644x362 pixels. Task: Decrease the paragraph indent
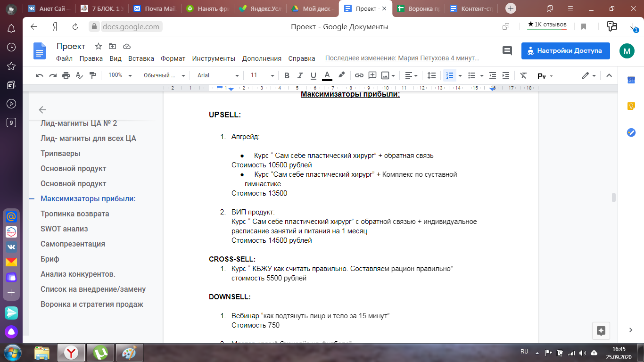click(493, 75)
